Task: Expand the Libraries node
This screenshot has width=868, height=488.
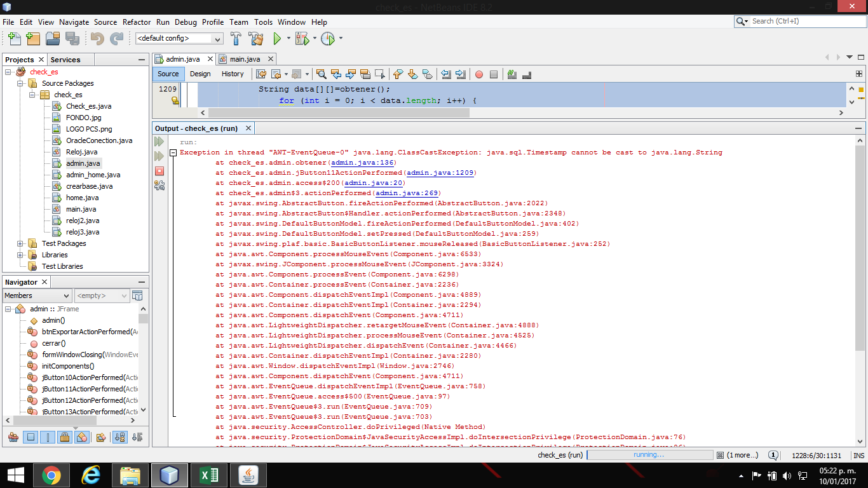Action: pos(20,255)
